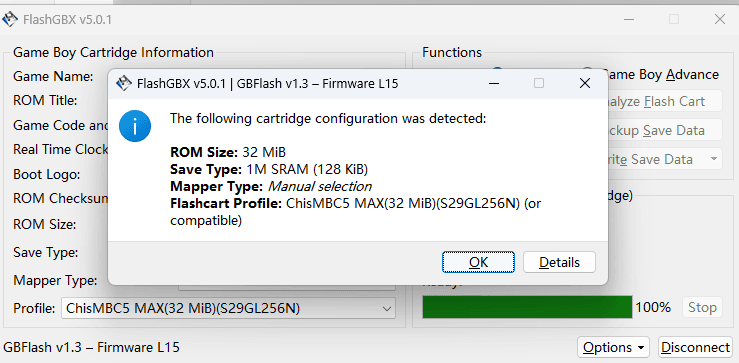Viewport: 739px width, 363px height.
Task: Click the FlashGBX icon in dialog title bar
Action: (x=123, y=83)
